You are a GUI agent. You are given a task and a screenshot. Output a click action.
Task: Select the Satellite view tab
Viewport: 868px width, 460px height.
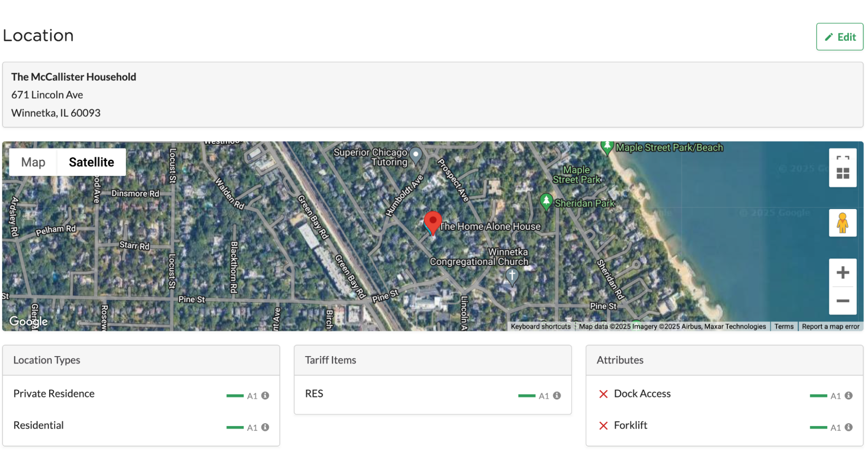91,162
